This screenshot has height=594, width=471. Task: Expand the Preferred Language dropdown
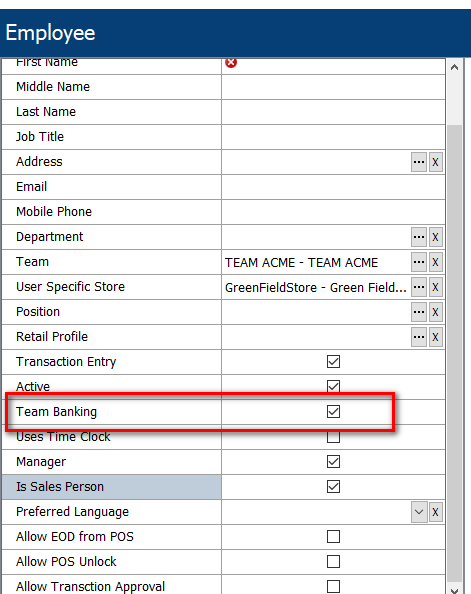tap(419, 512)
